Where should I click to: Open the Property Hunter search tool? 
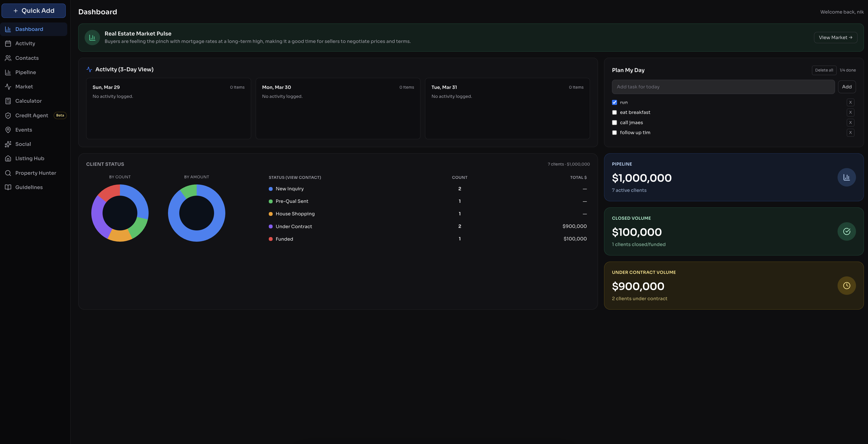click(36, 173)
